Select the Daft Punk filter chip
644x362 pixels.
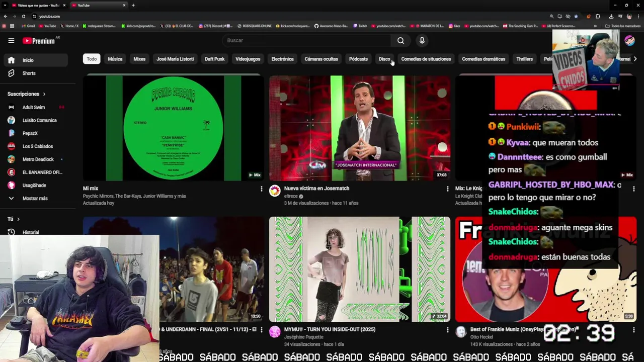pos(214,59)
